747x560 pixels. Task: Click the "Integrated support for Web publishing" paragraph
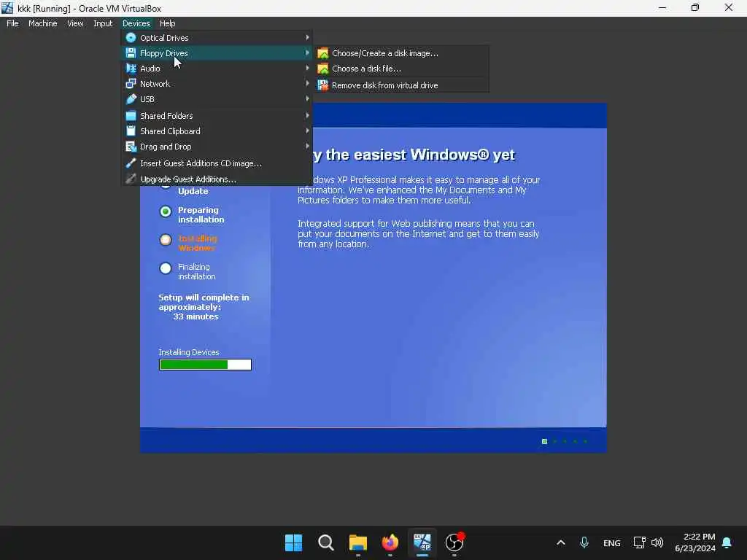point(418,234)
